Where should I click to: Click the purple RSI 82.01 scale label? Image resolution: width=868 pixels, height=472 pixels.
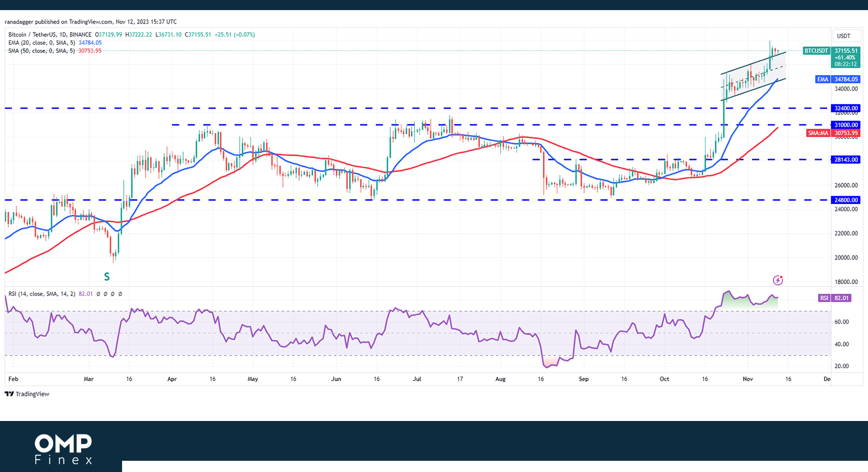pyautogui.click(x=835, y=298)
